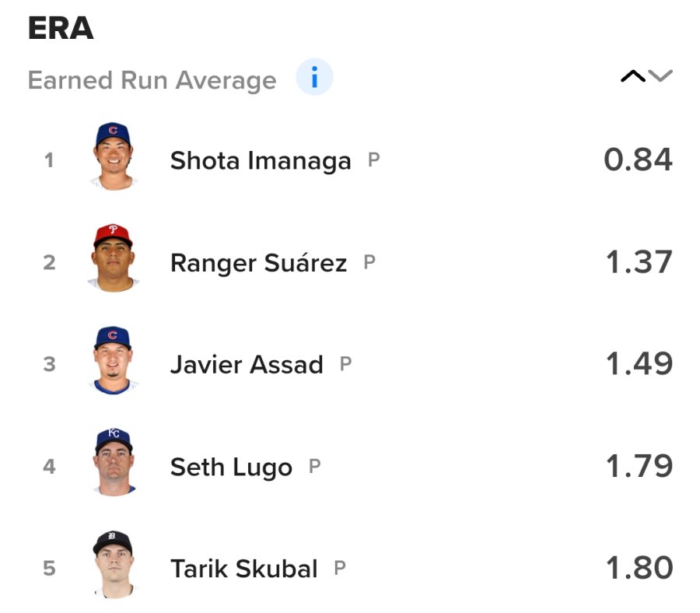The height and width of the screenshot is (613, 700).
Task: Click the 1.49 ERA stat
Action: [639, 364]
